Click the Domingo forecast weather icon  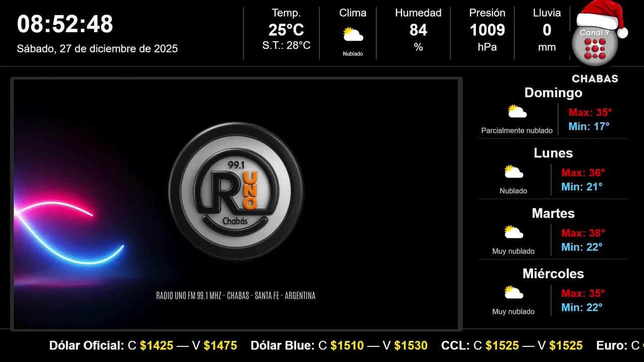point(517,111)
